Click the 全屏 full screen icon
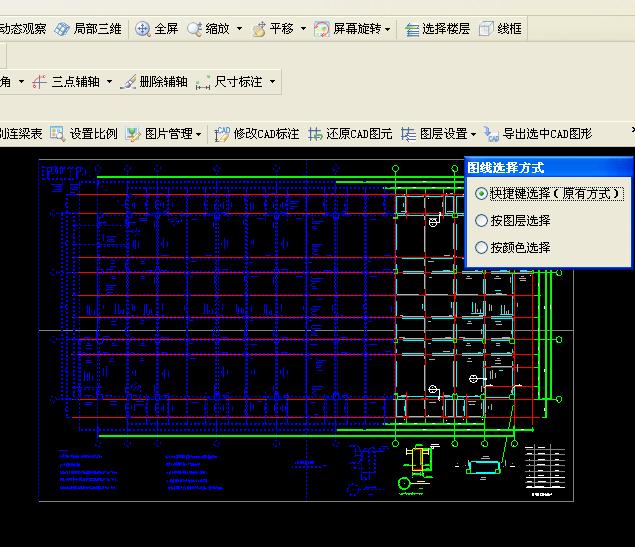The image size is (635, 547). (143, 29)
